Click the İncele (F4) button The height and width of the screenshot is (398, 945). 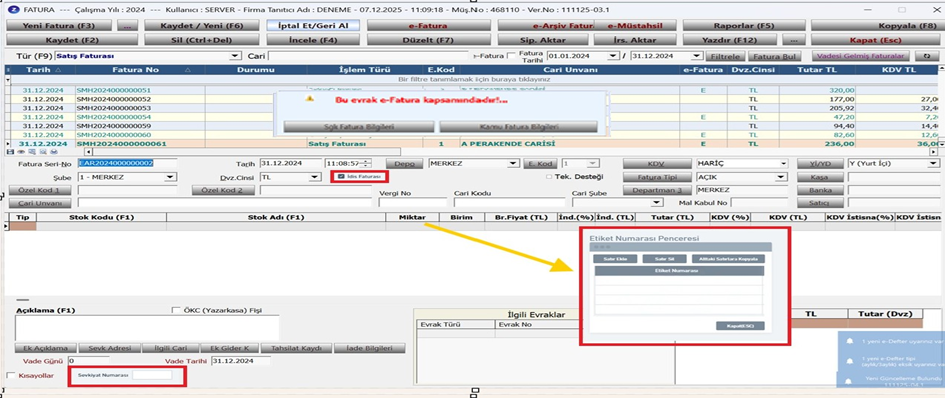pyautogui.click(x=313, y=40)
